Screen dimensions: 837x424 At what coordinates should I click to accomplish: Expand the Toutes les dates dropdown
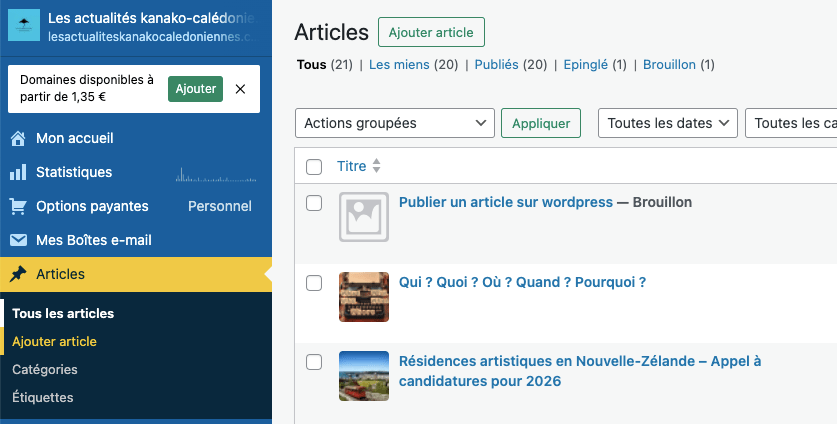[x=667, y=123]
